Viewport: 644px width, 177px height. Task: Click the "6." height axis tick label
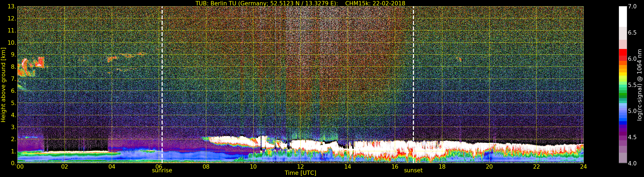point(14,91)
